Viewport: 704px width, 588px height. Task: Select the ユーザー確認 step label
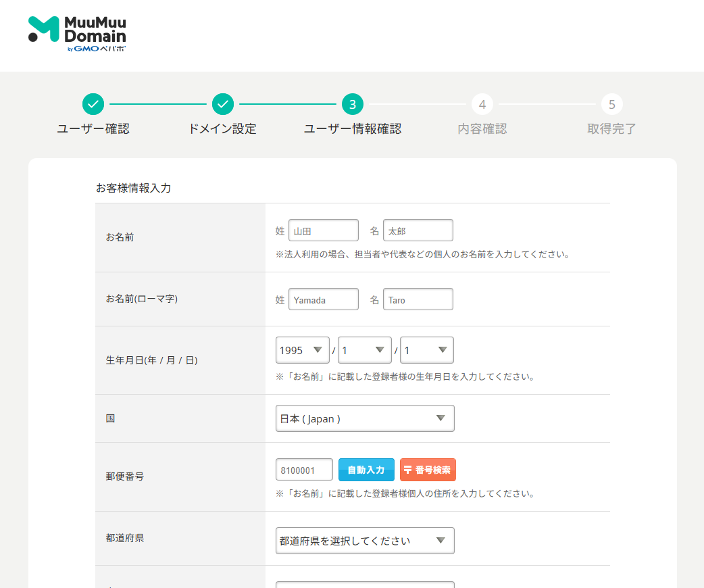point(93,129)
